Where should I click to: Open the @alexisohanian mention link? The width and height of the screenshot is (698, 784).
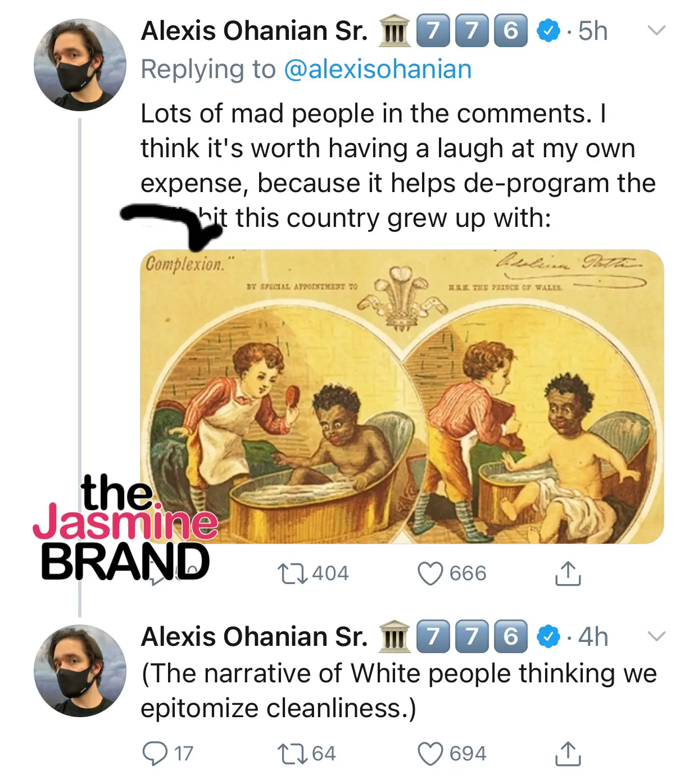[x=377, y=70]
